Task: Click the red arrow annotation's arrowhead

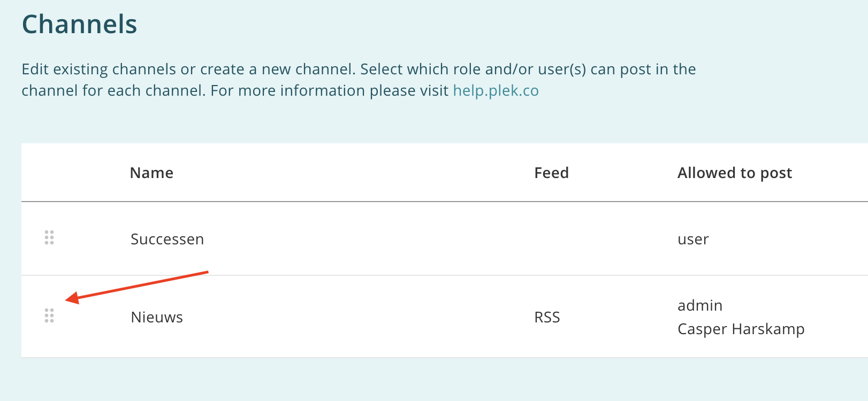Action: (72, 298)
